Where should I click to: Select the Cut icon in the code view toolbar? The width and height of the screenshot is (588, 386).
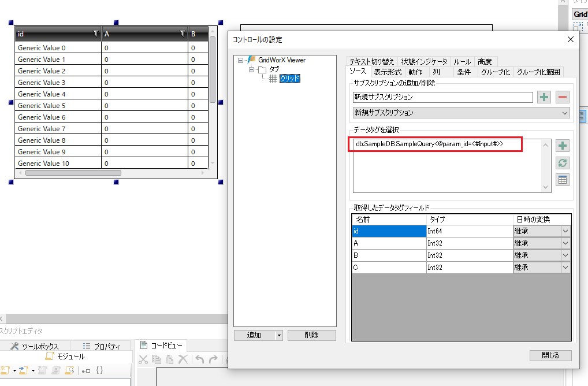144,359
